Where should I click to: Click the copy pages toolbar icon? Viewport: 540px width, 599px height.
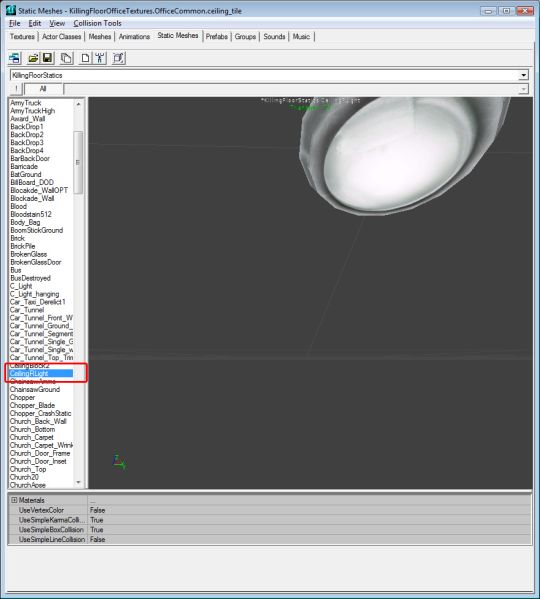tap(66, 58)
